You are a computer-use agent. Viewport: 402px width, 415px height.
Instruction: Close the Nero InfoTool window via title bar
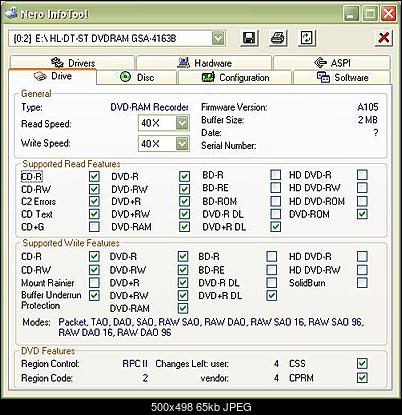[x=388, y=14]
